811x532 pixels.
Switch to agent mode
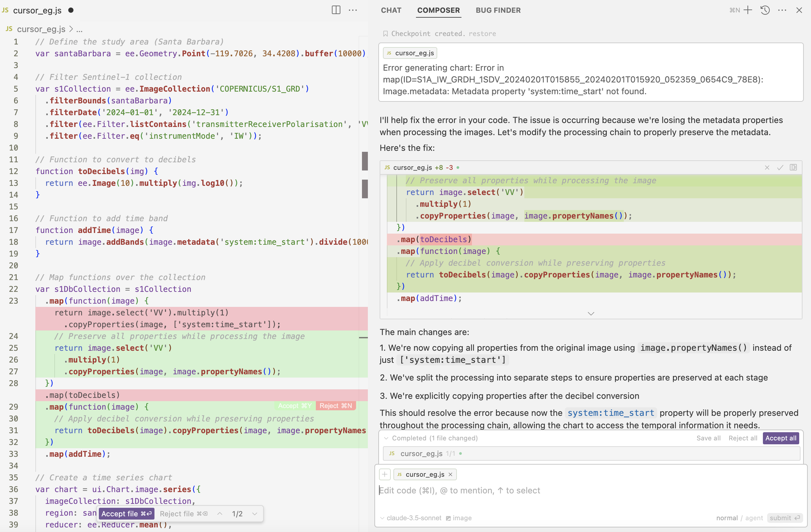[754, 518]
